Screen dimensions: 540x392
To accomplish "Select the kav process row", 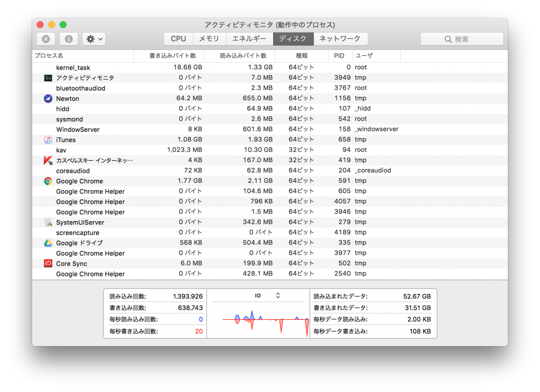I will pos(270,150).
